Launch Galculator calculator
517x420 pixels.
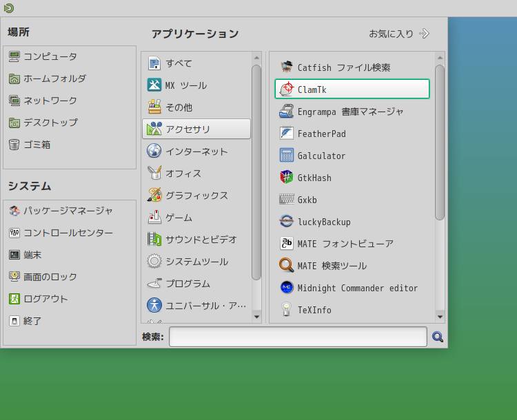point(352,156)
